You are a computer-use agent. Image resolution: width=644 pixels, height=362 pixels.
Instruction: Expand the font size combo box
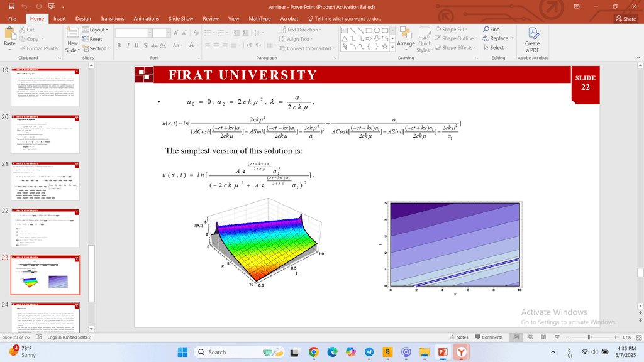(169, 33)
